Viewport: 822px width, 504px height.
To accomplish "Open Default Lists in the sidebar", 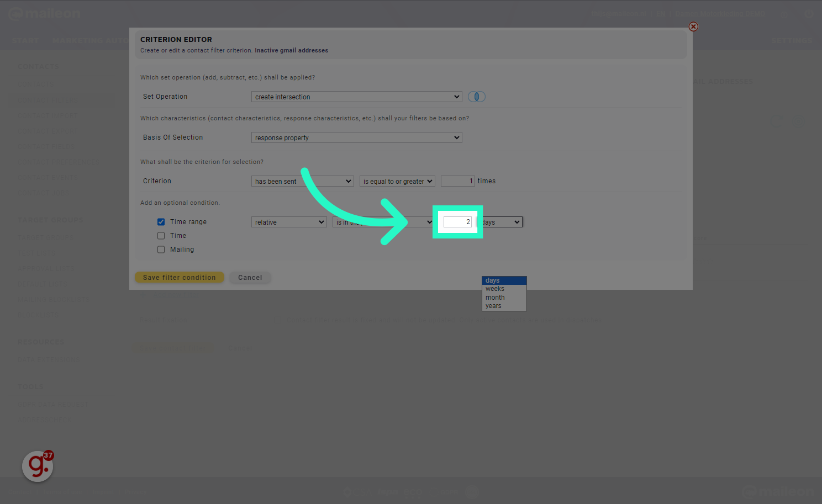I will coord(43,284).
